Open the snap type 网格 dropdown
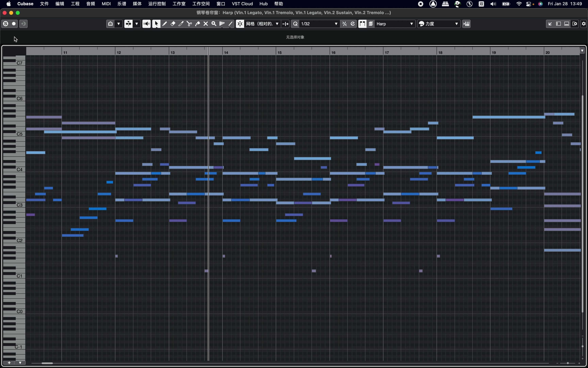The image size is (588, 368). coord(262,24)
